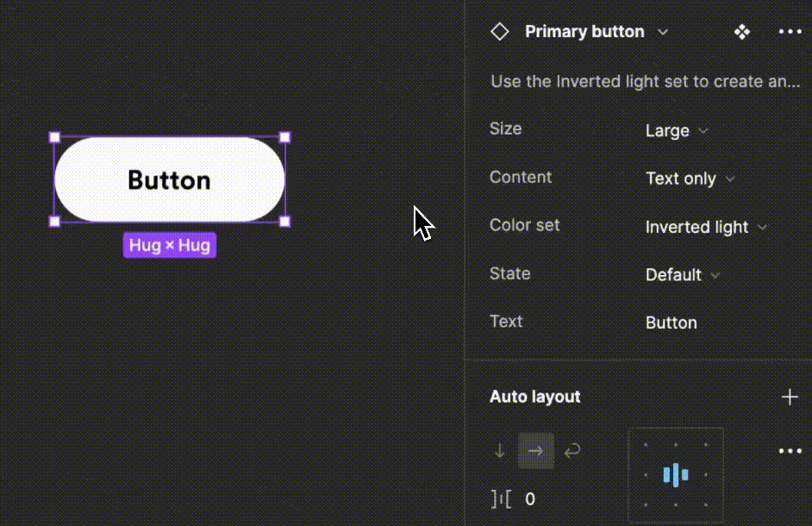Screen dimensions: 812x526
Task: Edit the Text property value Button
Action: [x=671, y=322]
